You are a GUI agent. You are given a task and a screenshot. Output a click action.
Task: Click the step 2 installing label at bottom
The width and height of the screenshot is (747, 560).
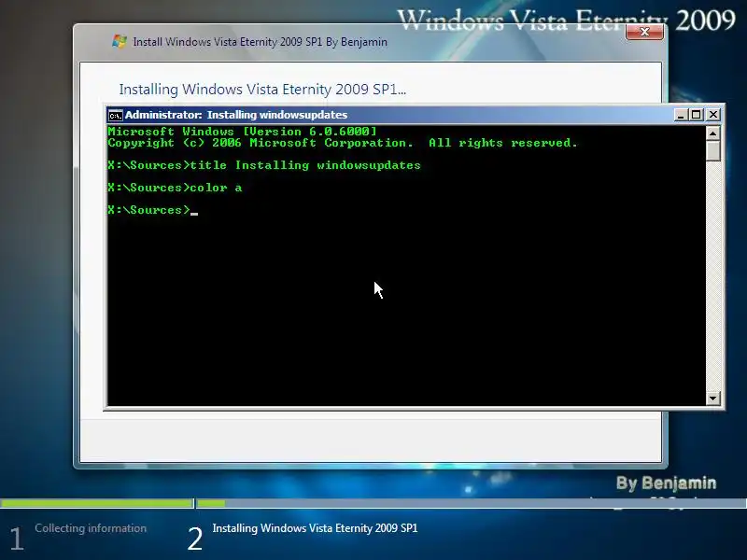point(315,528)
